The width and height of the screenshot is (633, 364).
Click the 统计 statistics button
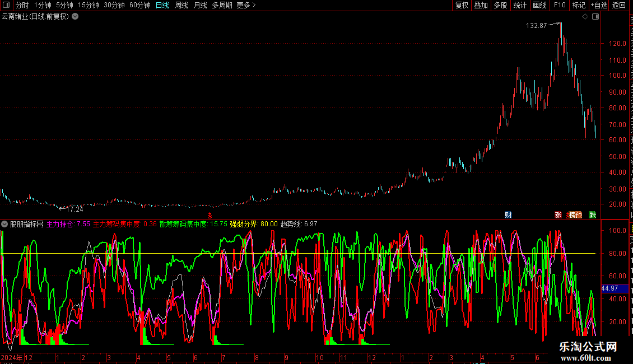coord(520,5)
